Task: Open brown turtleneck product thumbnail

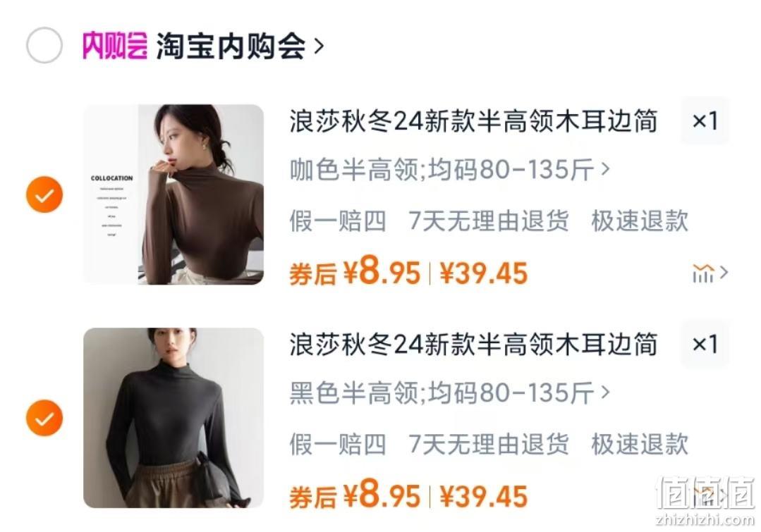Action: (x=173, y=194)
